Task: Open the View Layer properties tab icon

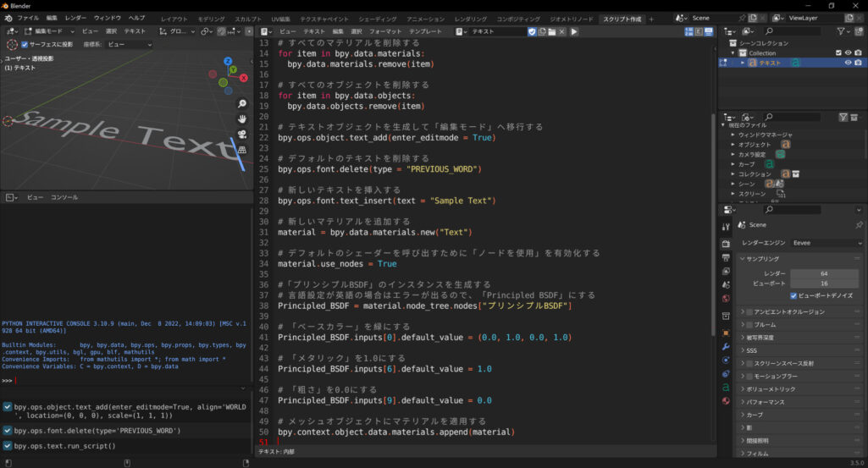Action: tap(726, 271)
